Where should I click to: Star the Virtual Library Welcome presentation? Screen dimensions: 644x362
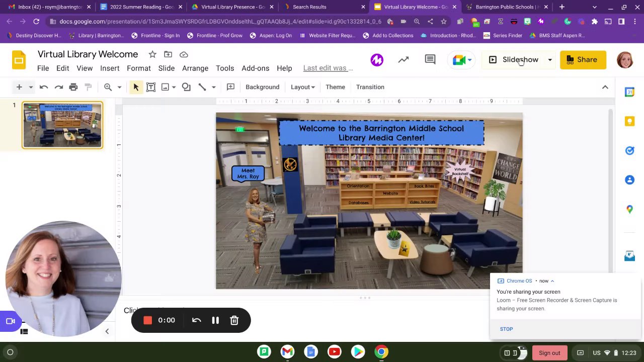pos(152,54)
